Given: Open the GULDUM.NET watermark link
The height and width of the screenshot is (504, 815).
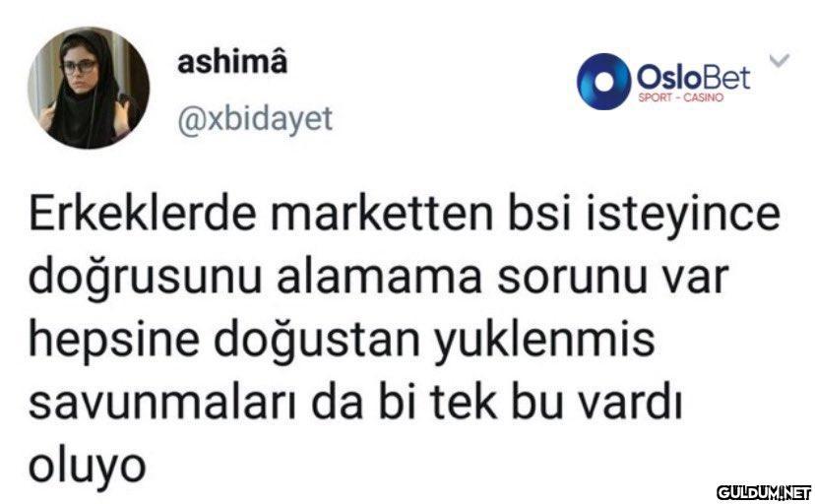Looking at the screenshot, I should 764,492.
